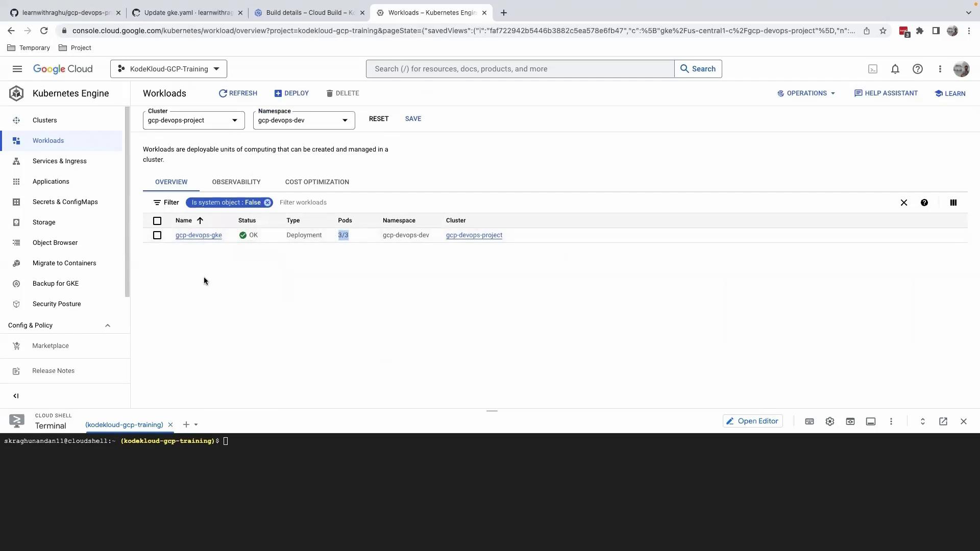
Task: Open Cloud Shell in new window
Action: 943,421
